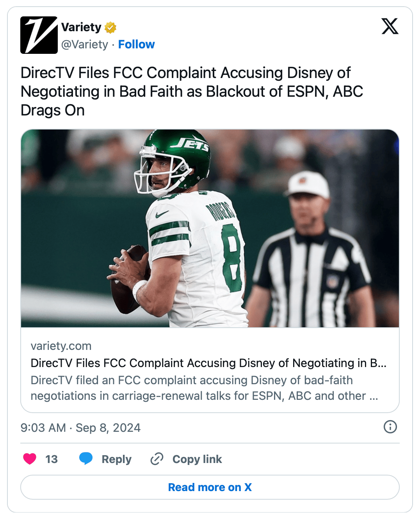Open the tweet info icon
This screenshot has height=518, width=420.
390,427
